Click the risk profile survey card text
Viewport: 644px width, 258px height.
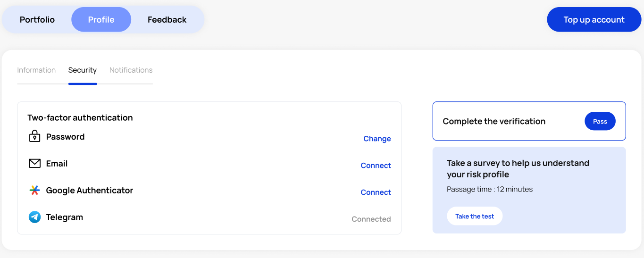(518, 169)
